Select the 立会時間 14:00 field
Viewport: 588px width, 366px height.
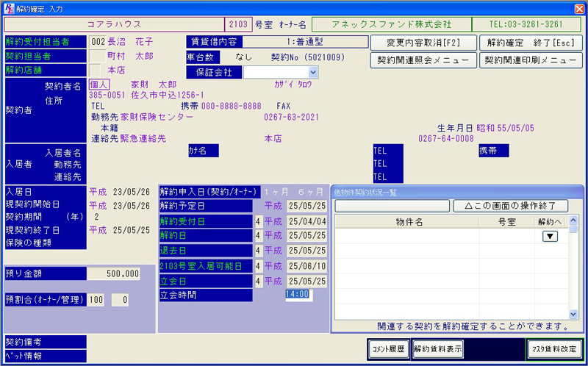[298, 295]
